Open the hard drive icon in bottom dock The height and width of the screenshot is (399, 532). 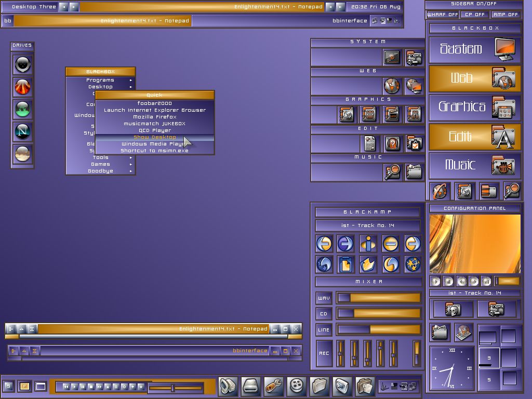(x=251, y=386)
